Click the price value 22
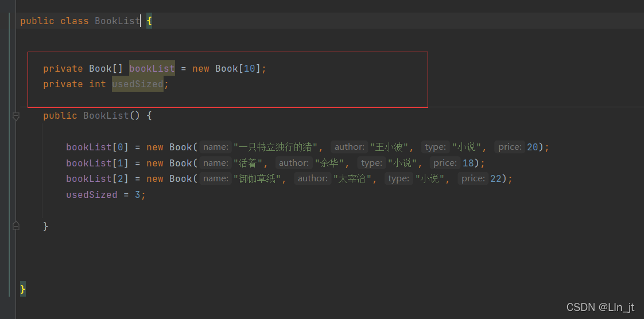The height and width of the screenshot is (319, 644). click(496, 178)
